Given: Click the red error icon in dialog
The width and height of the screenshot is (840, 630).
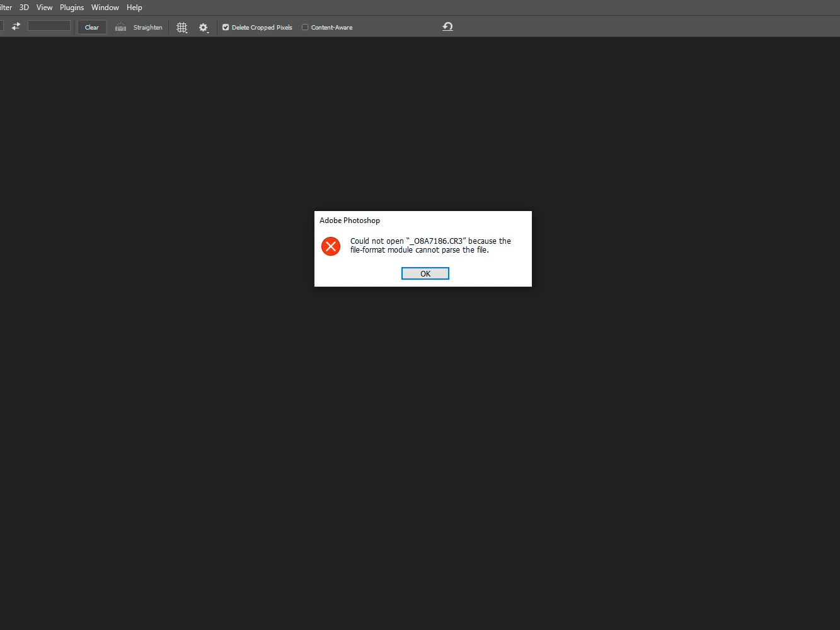Looking at the screenshot, I should click(331, 246).
